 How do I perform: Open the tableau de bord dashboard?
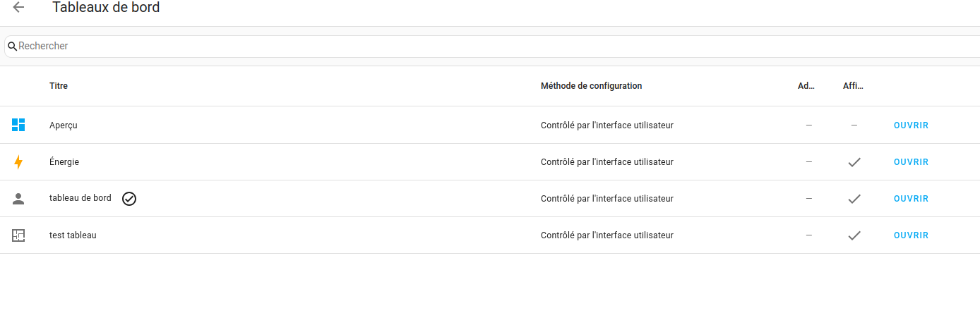coord(911,199)
